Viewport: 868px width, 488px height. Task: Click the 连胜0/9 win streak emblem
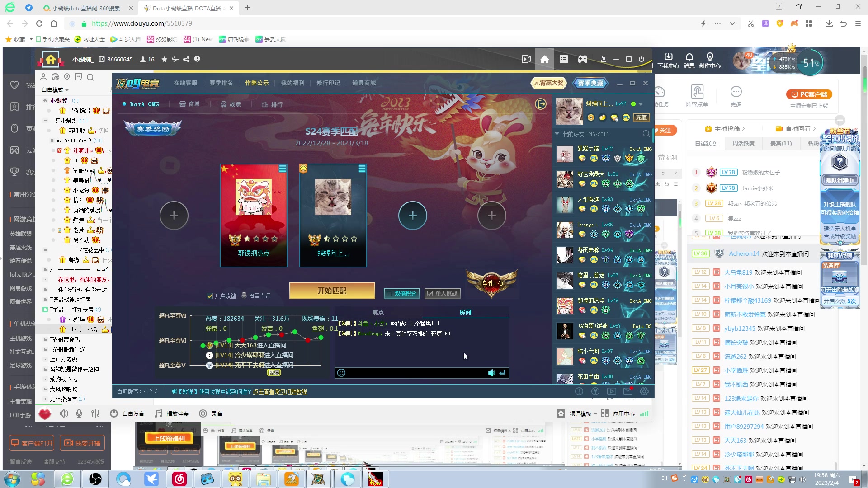pyautogui.click(x=491, y=283)
